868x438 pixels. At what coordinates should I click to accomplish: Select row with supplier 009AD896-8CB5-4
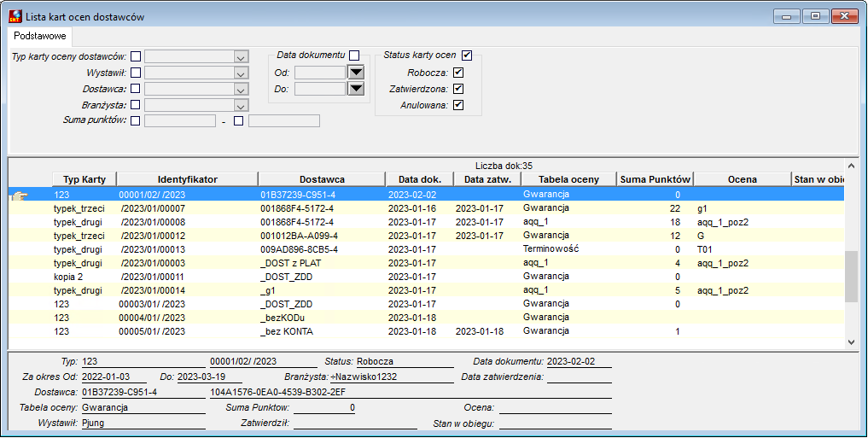click(426, 249)
